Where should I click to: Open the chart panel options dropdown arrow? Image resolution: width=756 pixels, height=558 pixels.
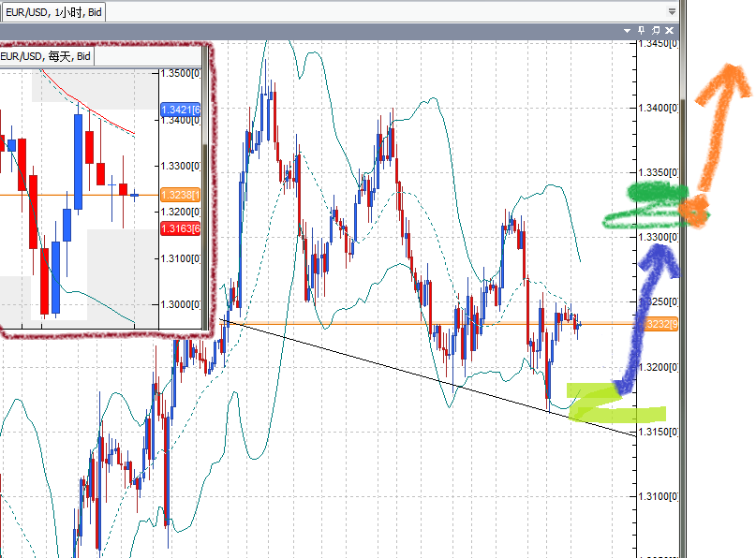(628, 30)
